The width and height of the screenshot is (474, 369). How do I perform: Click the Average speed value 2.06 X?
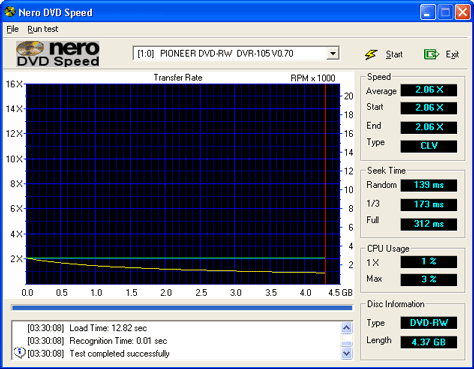coord(429,90)
